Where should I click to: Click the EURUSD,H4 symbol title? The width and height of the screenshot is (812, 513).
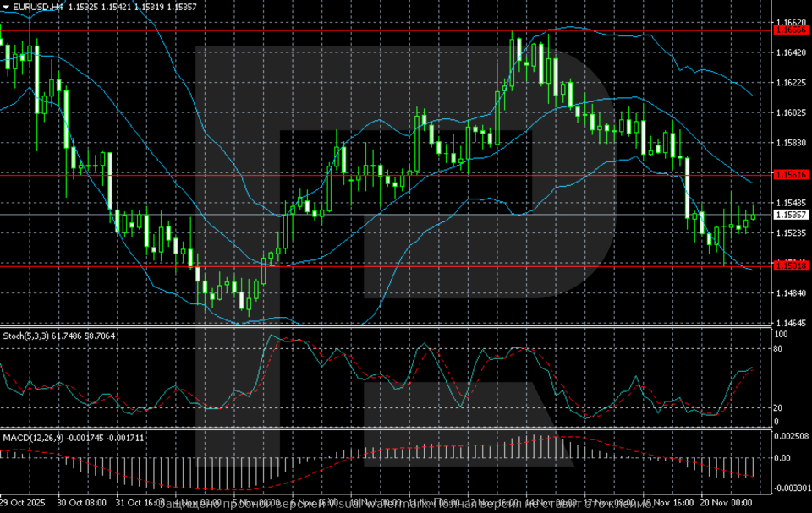(38, 6)
